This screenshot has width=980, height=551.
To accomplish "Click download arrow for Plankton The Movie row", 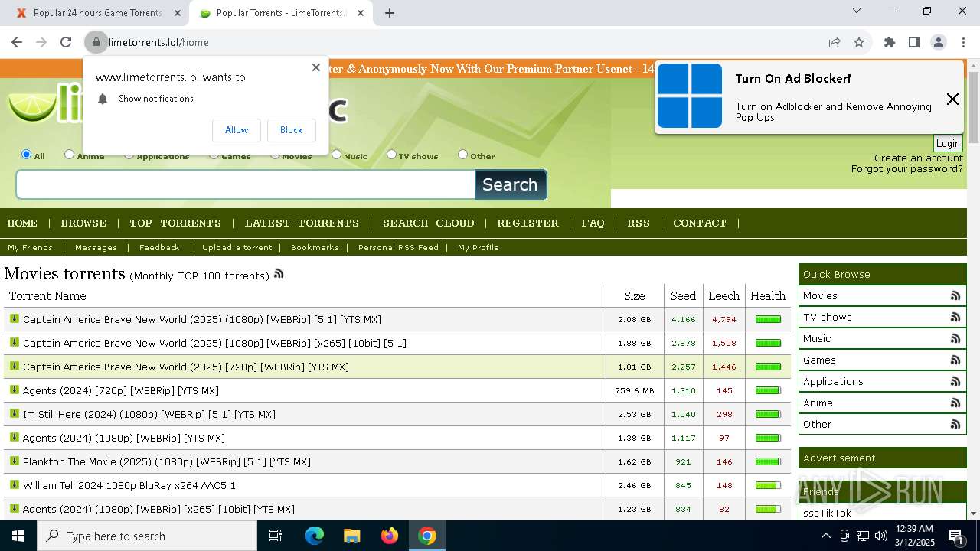I will click(x=14, y=461).
